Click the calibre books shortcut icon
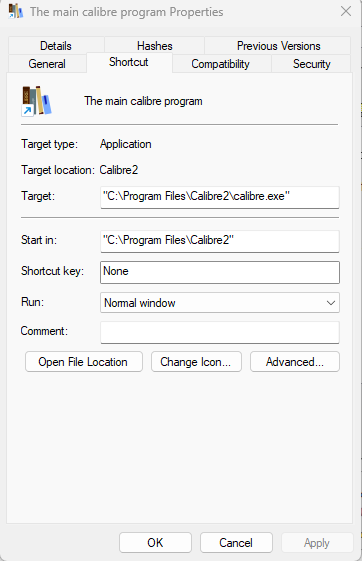 point(37,101)
